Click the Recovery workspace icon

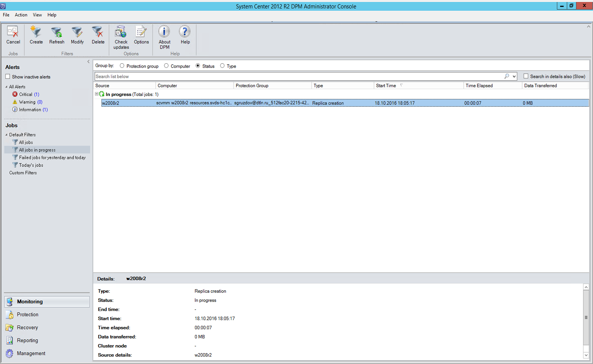tap(10, 327)
